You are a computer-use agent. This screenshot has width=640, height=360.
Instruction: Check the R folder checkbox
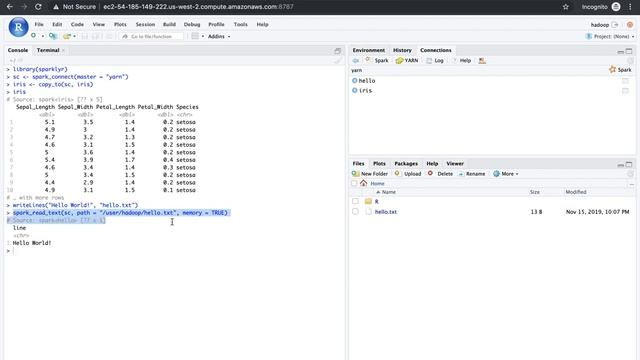(355, 202)
